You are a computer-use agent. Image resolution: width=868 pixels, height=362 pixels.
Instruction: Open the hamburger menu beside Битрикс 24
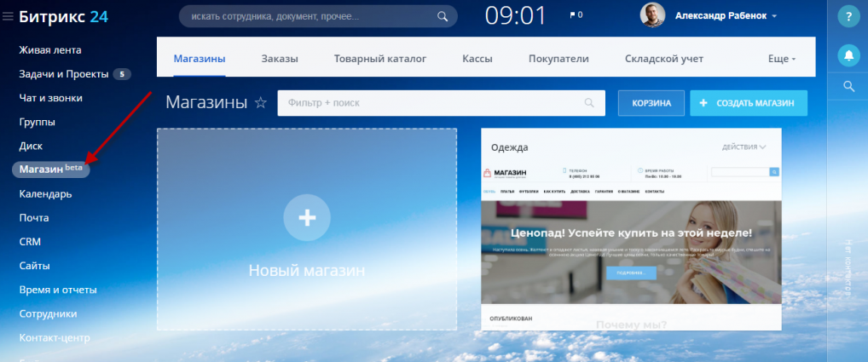click(8, 16)
